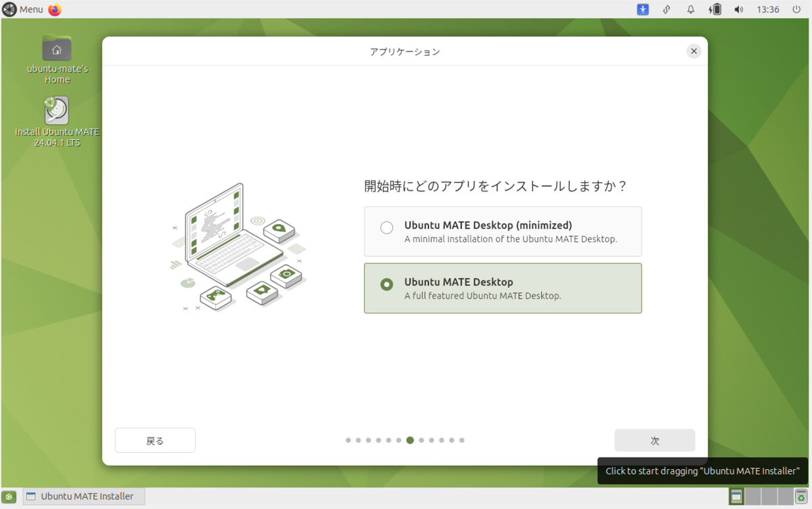Click the show desktop button in bottom panel
The height and width of the screenshot is (509, 812).
[x=9, y=497]
